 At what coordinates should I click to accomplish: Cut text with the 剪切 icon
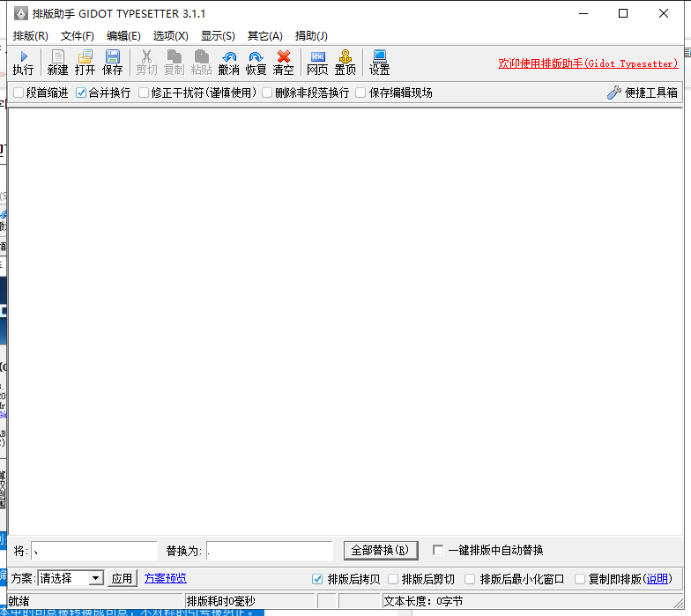pos(146,63)
